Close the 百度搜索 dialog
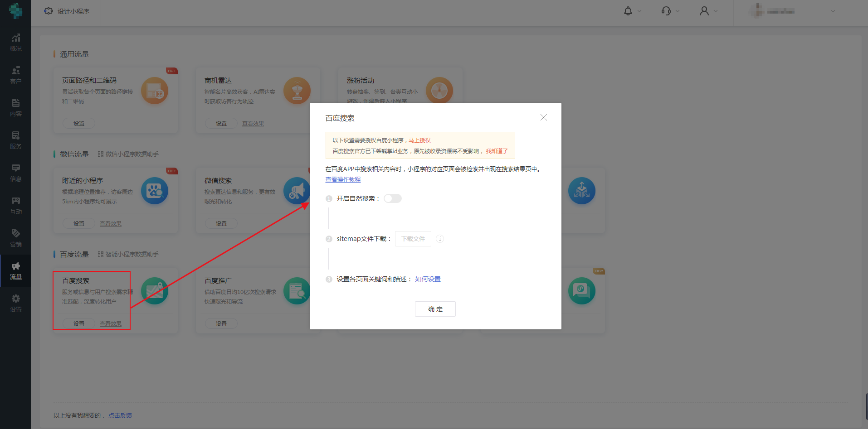This screenshot has width=868, height=429. click(544, 117)
